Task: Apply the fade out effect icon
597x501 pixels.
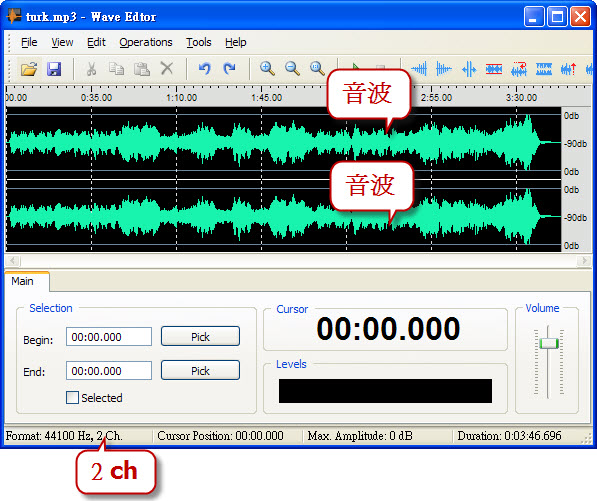Action: (444, 69)
